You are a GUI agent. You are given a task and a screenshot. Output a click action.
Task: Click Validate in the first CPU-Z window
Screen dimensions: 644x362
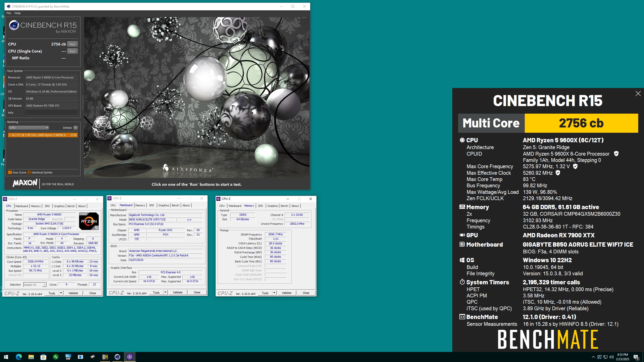point(73,293)
